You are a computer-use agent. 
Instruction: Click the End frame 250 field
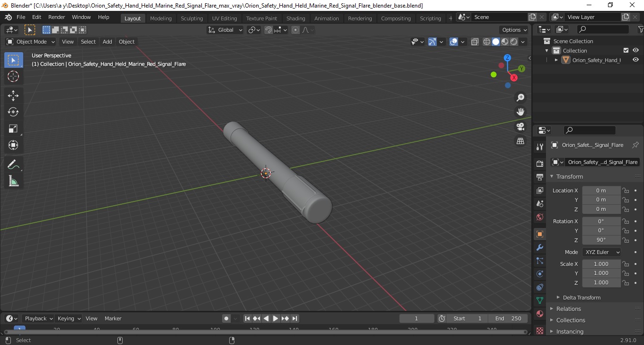point(508,318)
